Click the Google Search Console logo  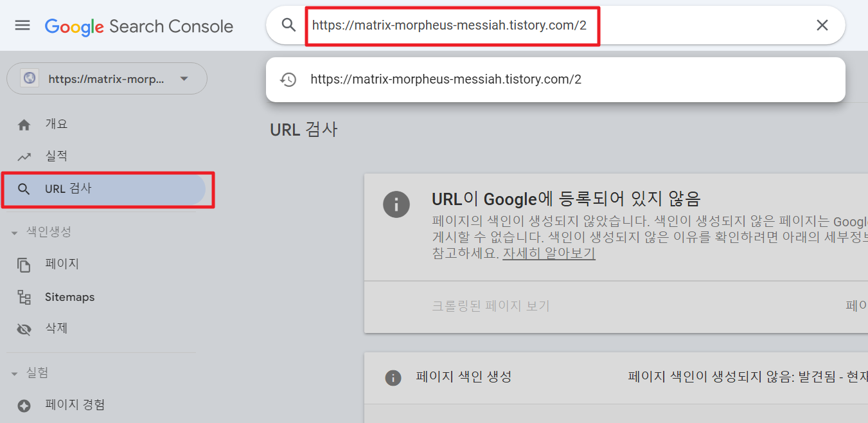point(139,26)
